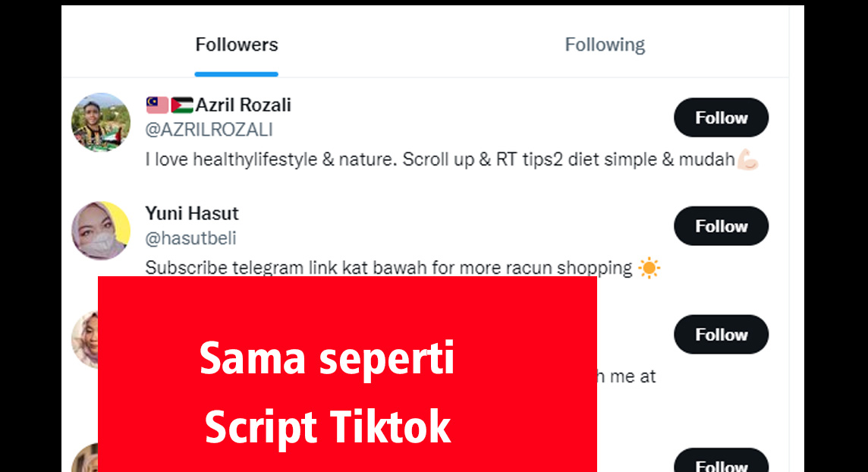Image resolution: width=868 pixels, height=472 pixels.
Task: Click Follow button beside the 'me at' text
Action: pyautogui.click(x=722, y=334)
